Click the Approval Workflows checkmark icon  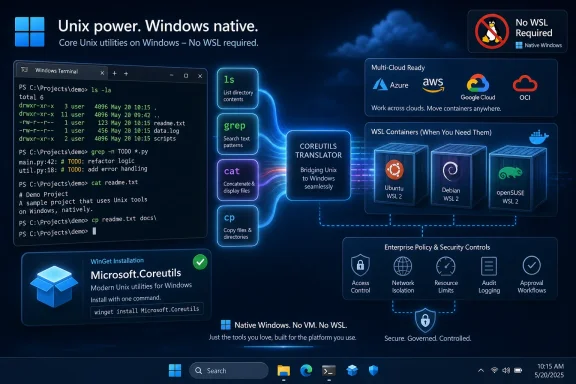click(532, 265)
